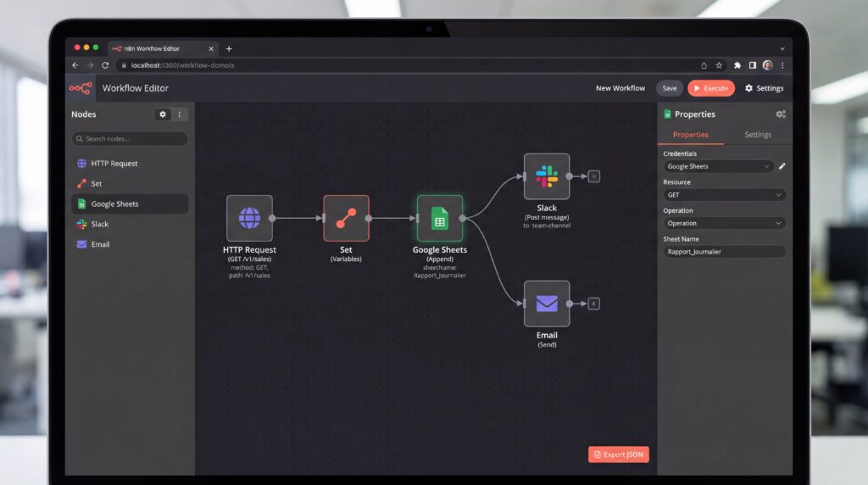Open Nodes panel three-dot menu
Image resolution: width=868 pixels, height=485 pixels.
tap(180, 114)
